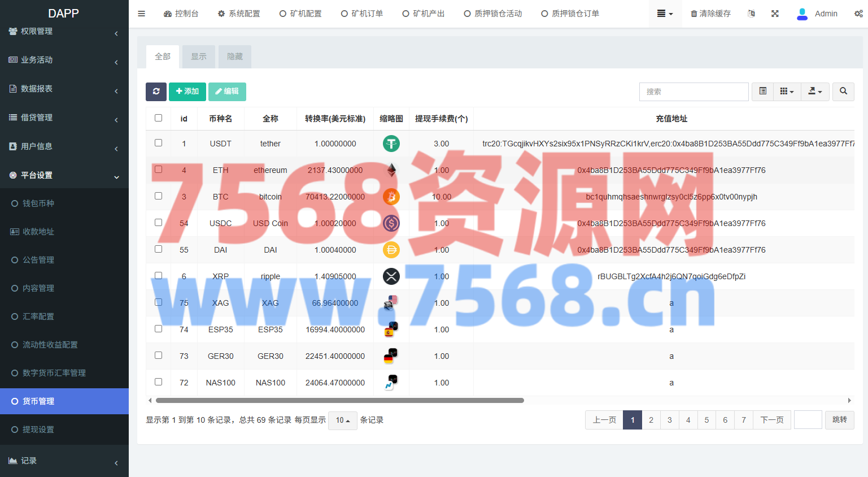The width and height of the screenshot is (868, 477).
Task: Click the hamburger sidebar toggle icon
Action: (142, 14)
